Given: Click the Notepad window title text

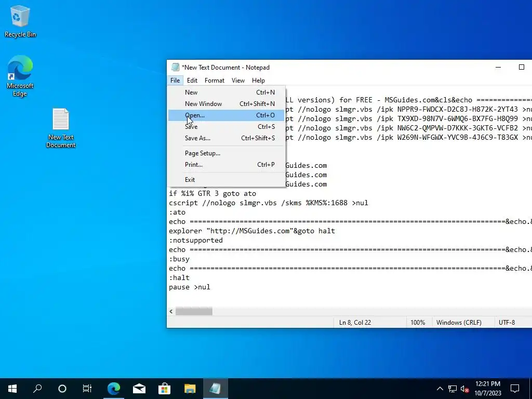Looking at the screenshot, I should [x=225, y=67].
